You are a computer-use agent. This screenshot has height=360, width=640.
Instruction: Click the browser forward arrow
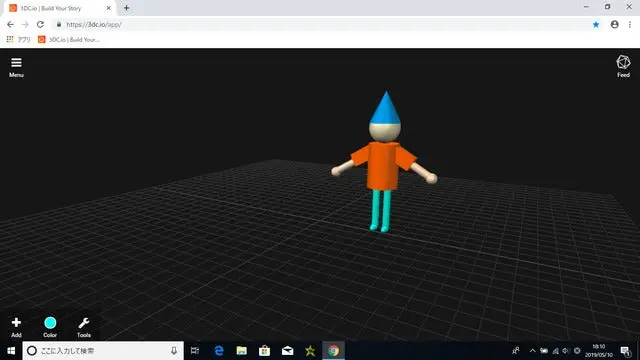click(x=25, y=24)
